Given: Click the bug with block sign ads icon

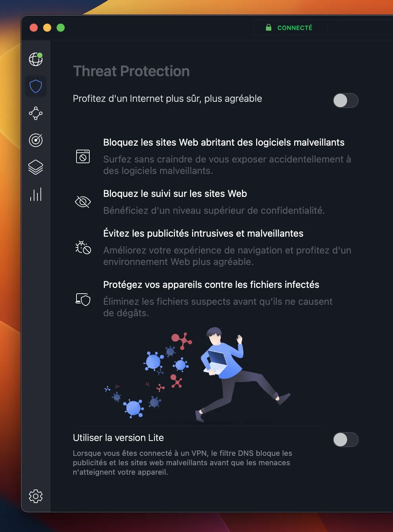Looking at the screenshot, I should (x=83, y=247).
